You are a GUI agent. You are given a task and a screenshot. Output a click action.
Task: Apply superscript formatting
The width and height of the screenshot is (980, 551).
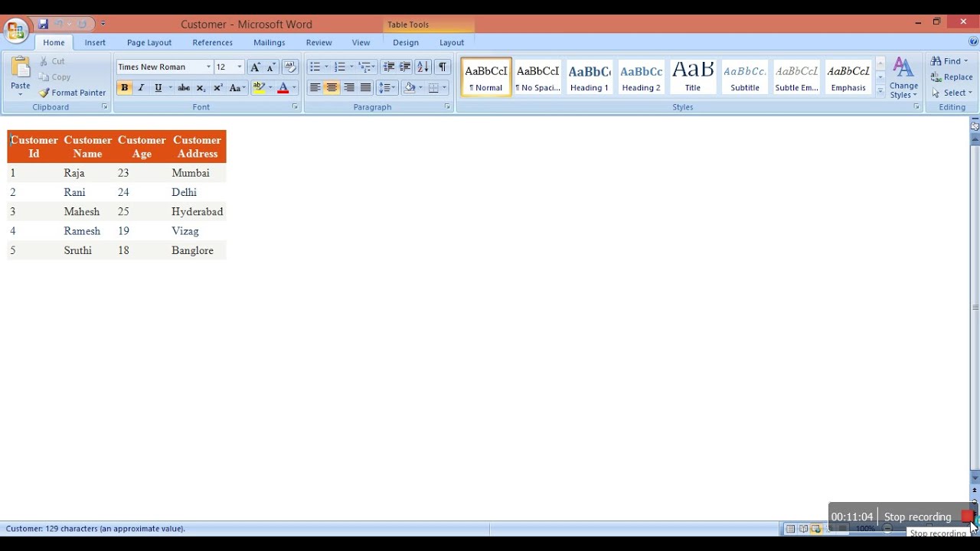(217, 88)
